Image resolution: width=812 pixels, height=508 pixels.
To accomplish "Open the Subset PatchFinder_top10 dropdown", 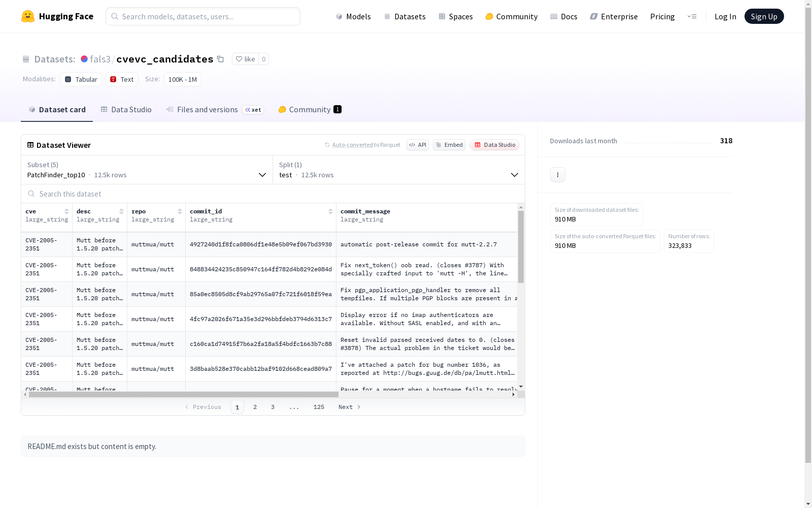I will [x=147, y=170].
